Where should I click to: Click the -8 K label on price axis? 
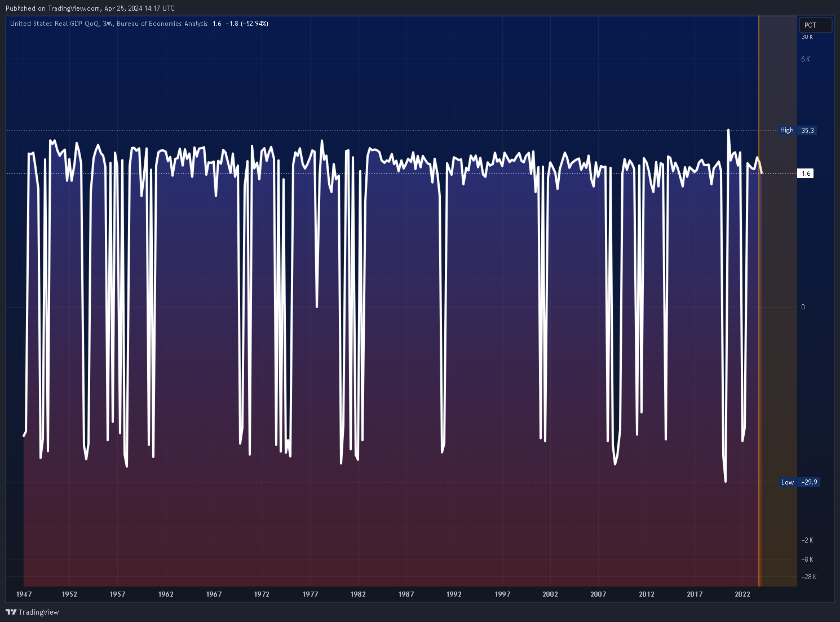pos(807,559)
